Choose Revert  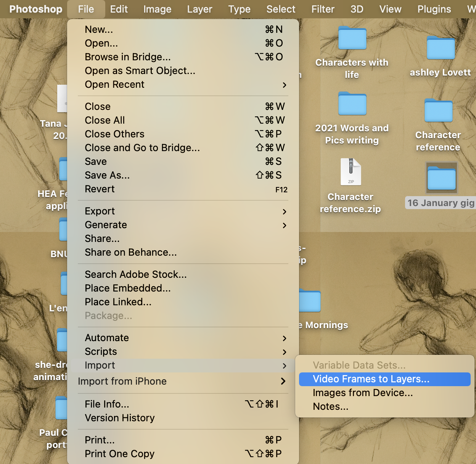(x=183, y=189)
